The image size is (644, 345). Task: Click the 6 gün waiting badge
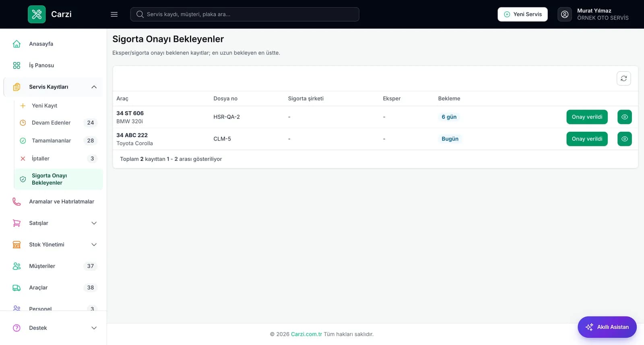point(449,117)
